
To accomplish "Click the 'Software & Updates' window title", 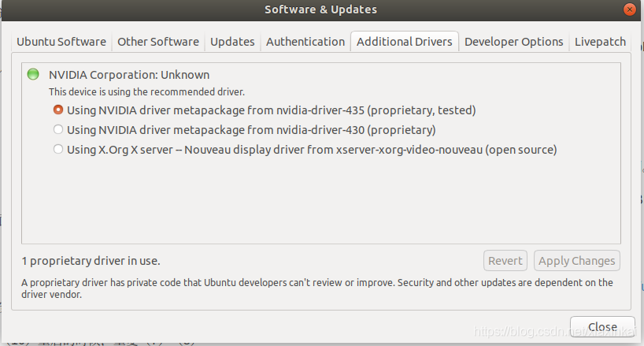I will [x=320, y=9].
